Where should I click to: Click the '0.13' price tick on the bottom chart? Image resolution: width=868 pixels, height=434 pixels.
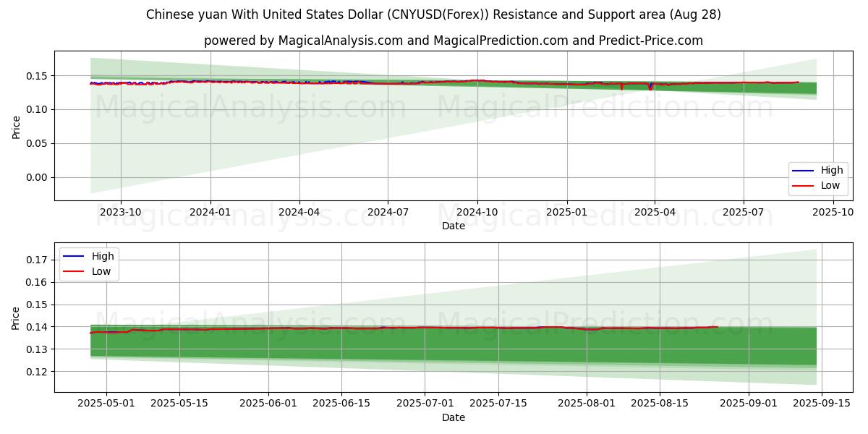coord(38,349)
